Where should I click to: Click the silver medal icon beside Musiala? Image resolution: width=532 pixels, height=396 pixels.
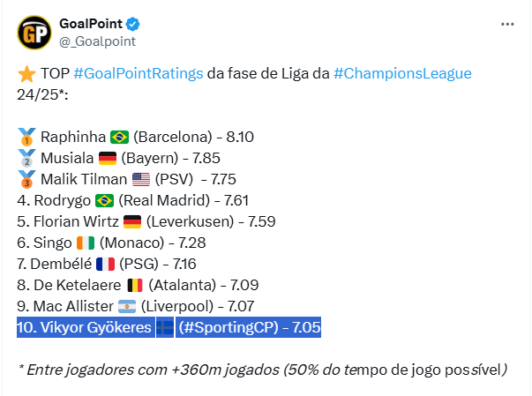(26, 158)
